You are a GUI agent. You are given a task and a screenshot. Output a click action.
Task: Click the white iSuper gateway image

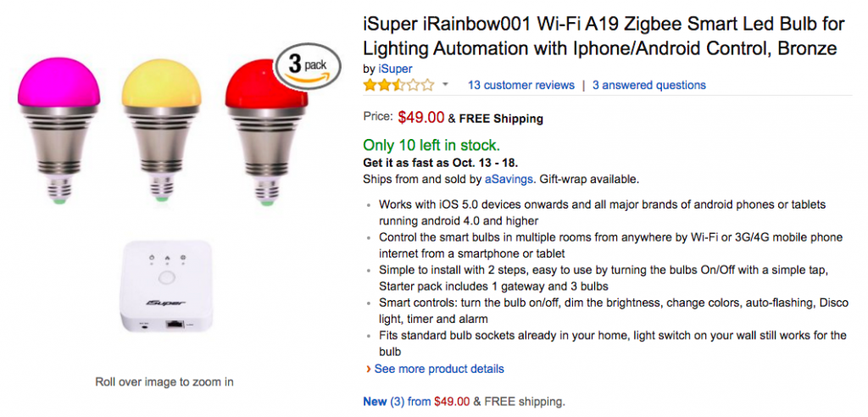pos(166,286)
